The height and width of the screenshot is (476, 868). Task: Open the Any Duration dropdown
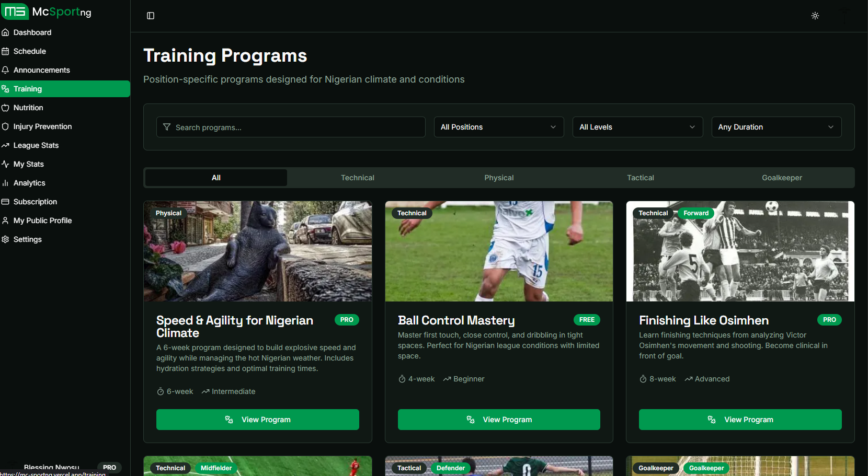pos(776,127)
